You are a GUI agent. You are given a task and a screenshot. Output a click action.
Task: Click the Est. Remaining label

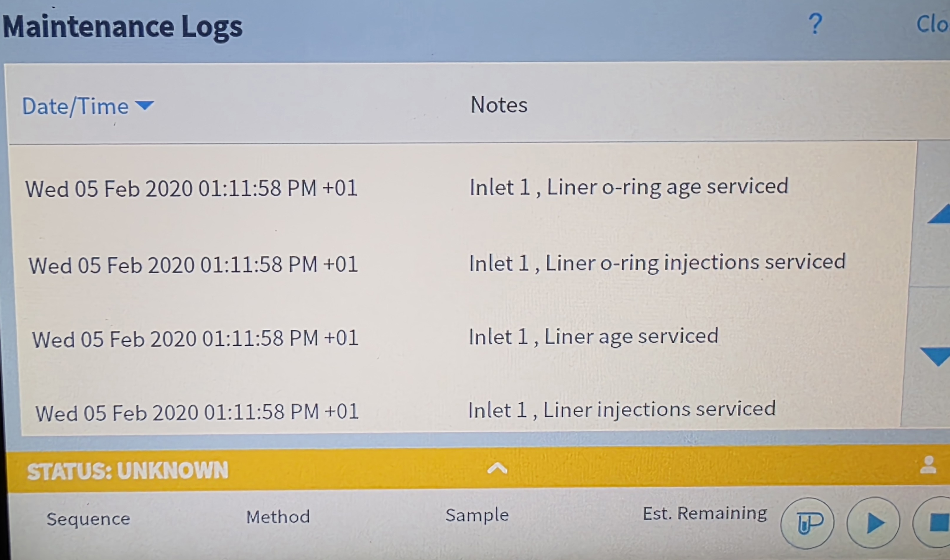coord(705,514)
